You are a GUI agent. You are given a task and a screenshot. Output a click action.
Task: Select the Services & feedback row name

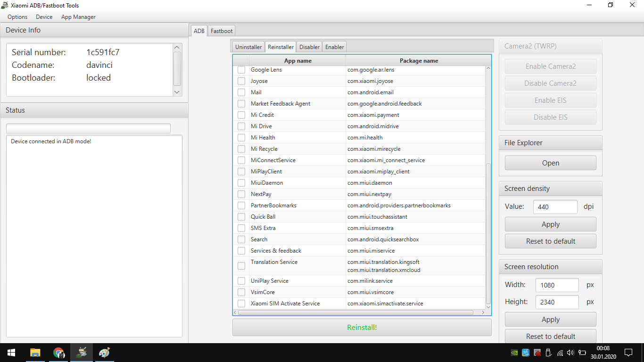[x=276, y=251]
